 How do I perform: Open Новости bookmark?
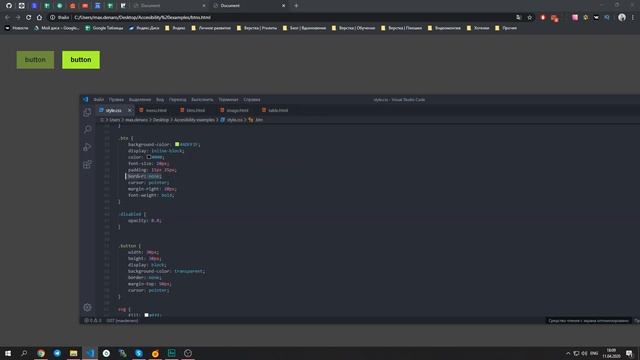click(x=17, y=28)
